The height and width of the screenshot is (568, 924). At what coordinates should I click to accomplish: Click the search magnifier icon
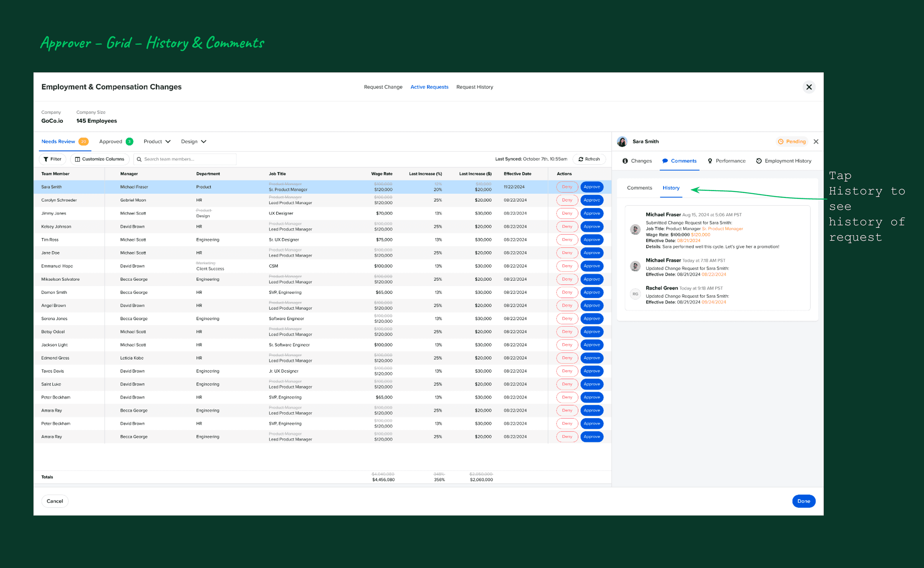139,159
